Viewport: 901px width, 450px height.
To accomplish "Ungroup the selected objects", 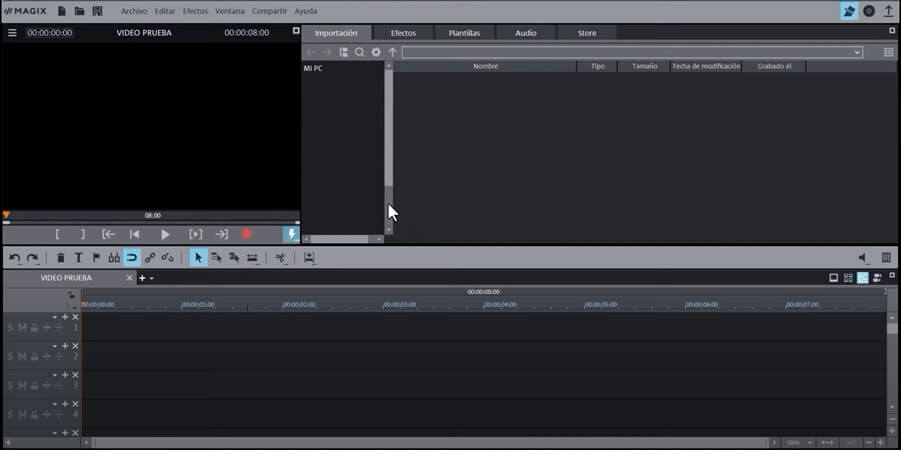I will click(167, 258).
